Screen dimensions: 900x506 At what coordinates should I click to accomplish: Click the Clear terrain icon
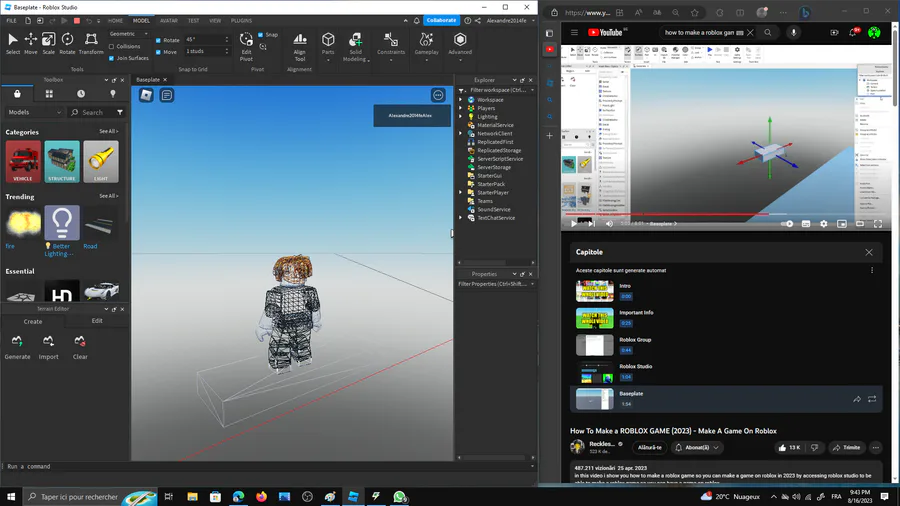(x=80, y=343)
